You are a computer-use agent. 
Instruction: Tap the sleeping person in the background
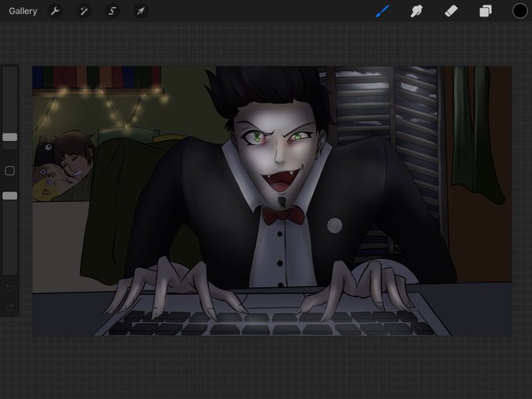point(73,158)
